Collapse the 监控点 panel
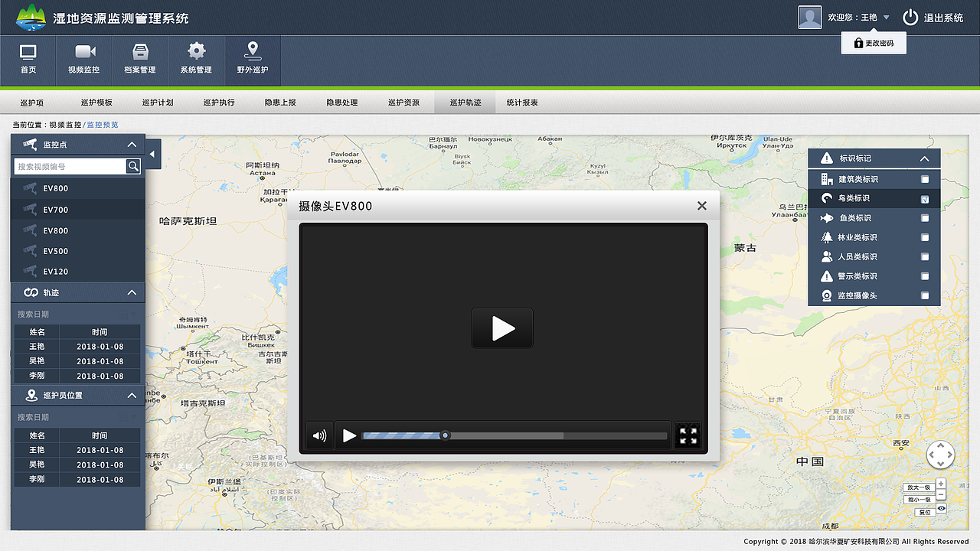Image resolution: width=980 pixels, height=551 pixels. click(x=130, y=144)
